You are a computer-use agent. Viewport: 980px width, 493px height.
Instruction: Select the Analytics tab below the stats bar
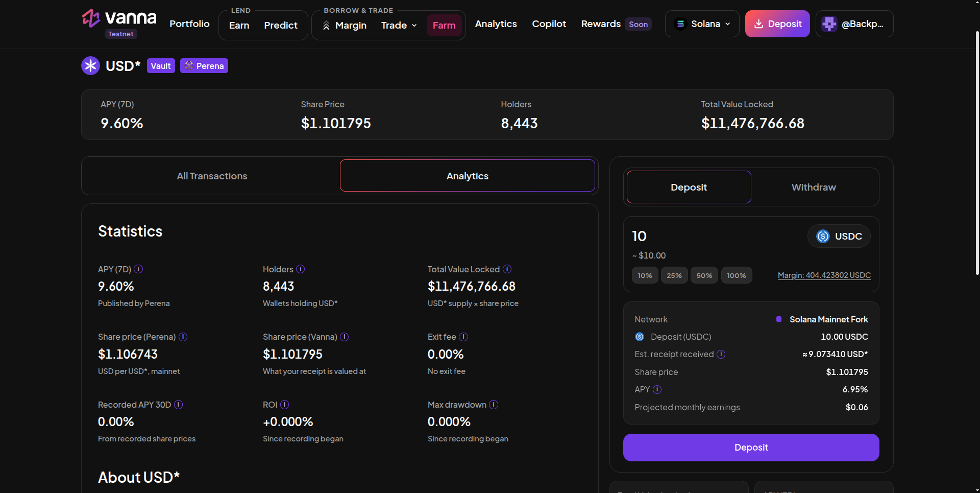[468, 176]
